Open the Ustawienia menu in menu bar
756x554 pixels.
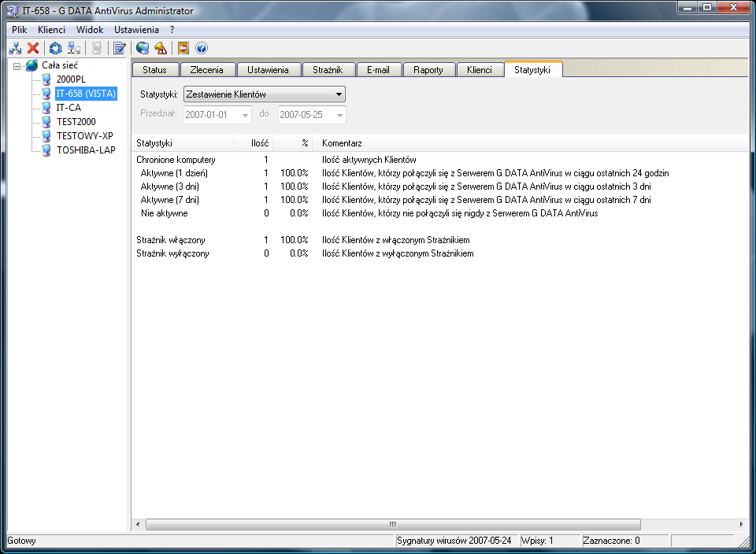136,30
